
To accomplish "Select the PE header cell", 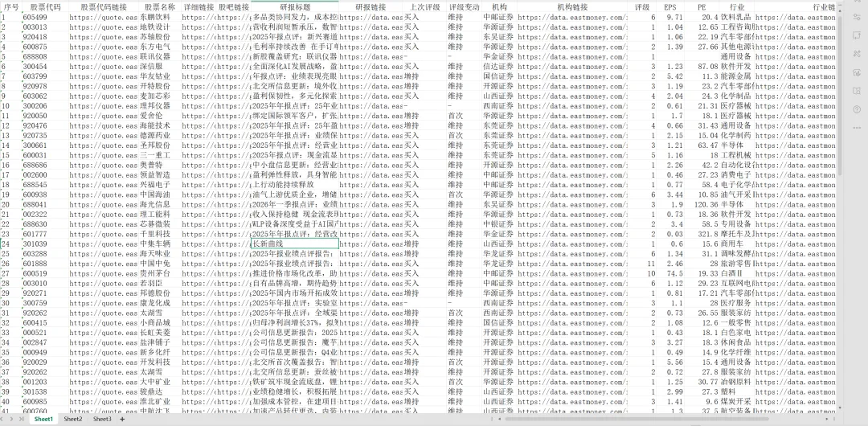I will (x=702, y=8).
